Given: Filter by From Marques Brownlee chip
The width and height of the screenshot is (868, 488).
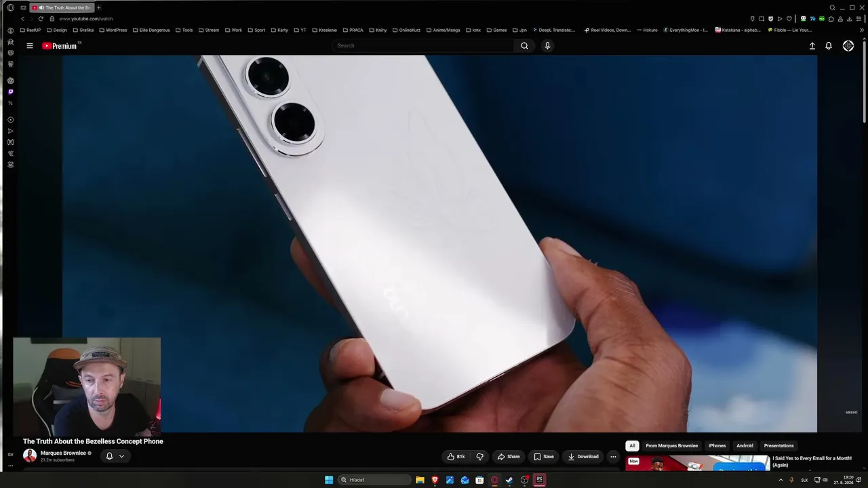Looking at the screenshot, I should [x=671, y=446].
